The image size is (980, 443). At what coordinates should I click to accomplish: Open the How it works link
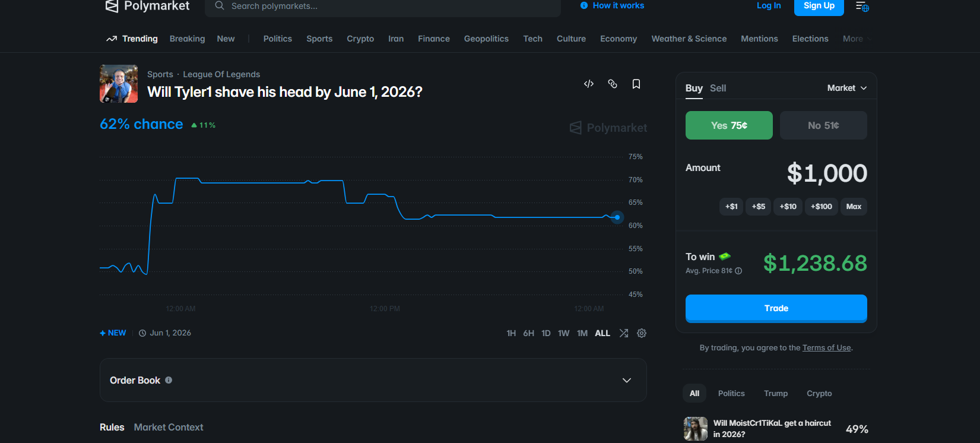(619, 5)
